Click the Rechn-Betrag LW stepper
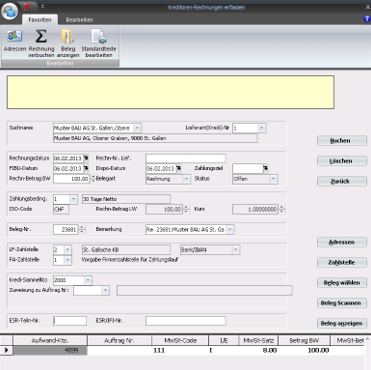The width and height of the screenshot is (371, 370). (x=186, y=209)
